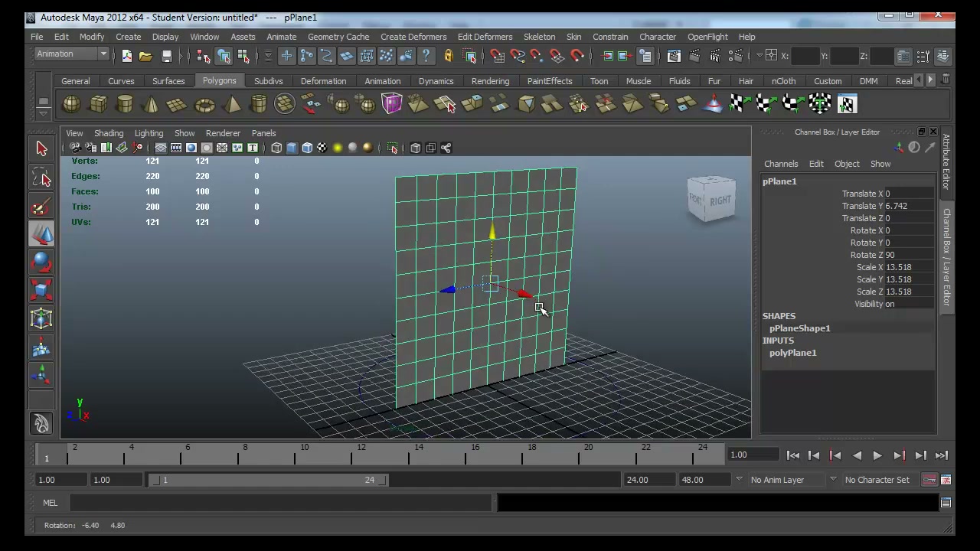Create a polygon Cone from the shelf
Screen dimensions: 980x551
[x=151, y=104]
